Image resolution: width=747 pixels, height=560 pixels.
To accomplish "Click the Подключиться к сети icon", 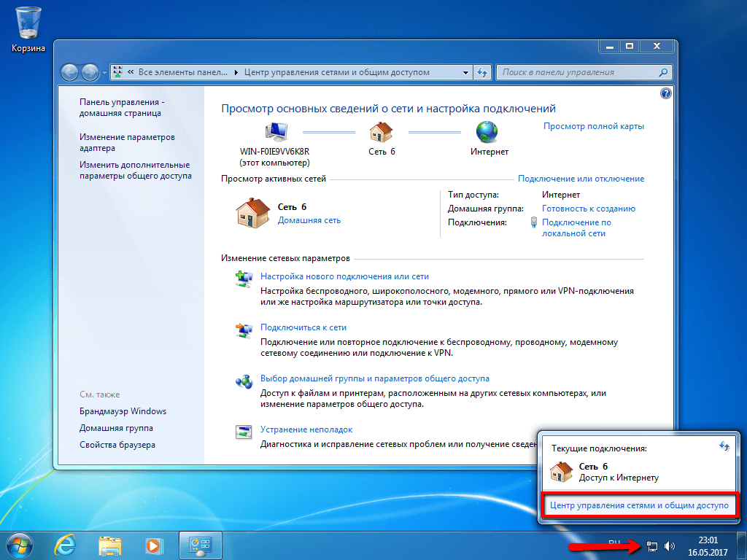I will [x=243, y=327].
